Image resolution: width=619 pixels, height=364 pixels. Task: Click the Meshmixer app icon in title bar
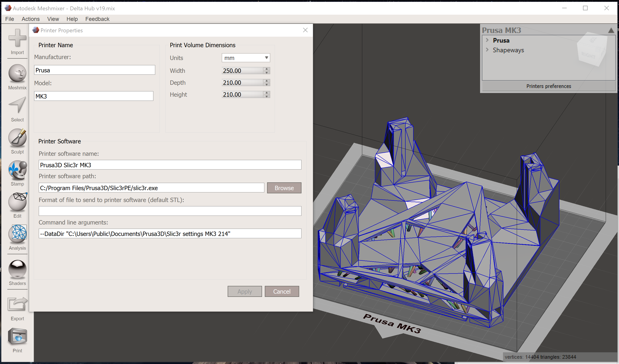8,8
